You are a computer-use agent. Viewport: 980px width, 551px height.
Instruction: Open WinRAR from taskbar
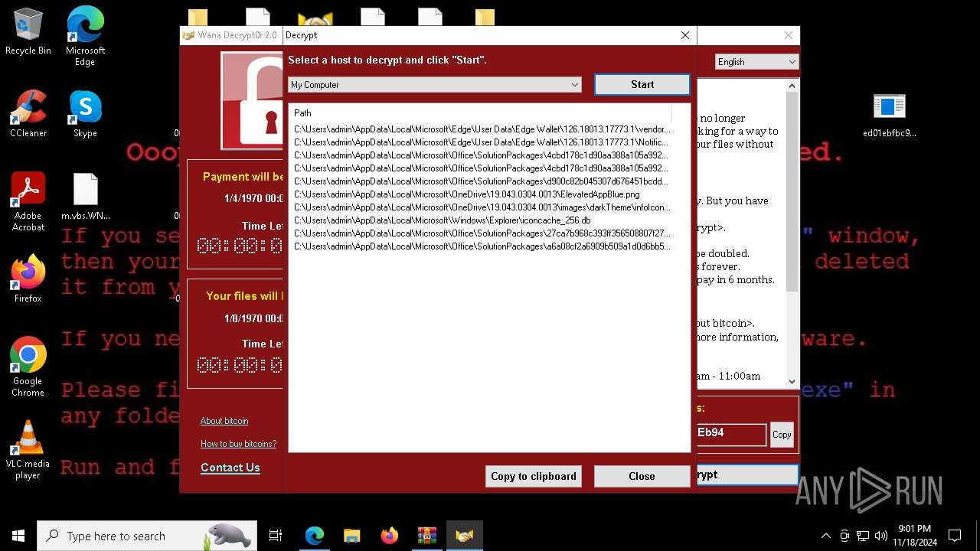point(426,536)
